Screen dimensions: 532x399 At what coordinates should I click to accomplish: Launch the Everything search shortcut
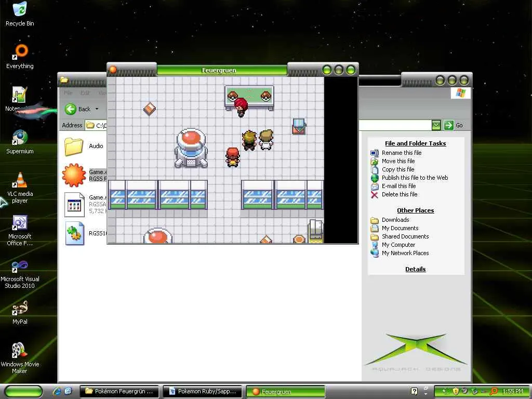point(20,56)
